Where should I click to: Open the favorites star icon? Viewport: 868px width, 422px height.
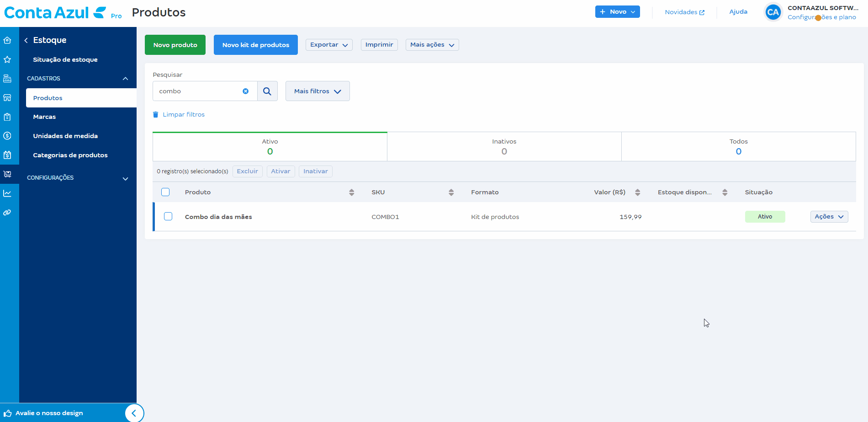pyautogui.click(x=7, y=59)
